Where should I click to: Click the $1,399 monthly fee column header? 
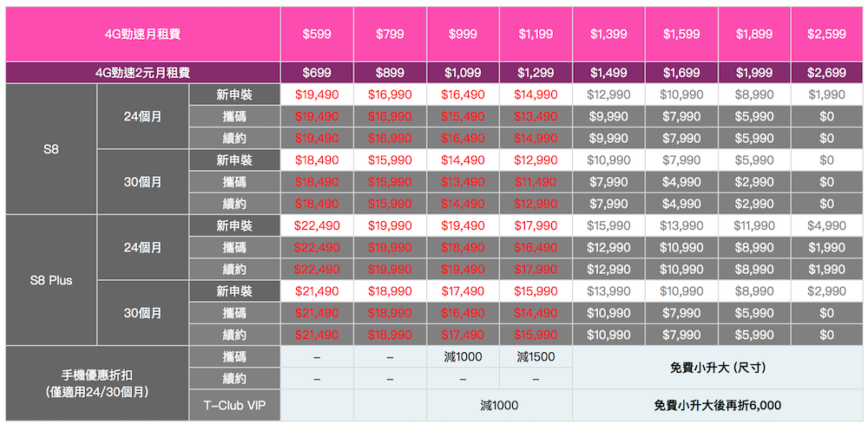[x=608, y=34]
